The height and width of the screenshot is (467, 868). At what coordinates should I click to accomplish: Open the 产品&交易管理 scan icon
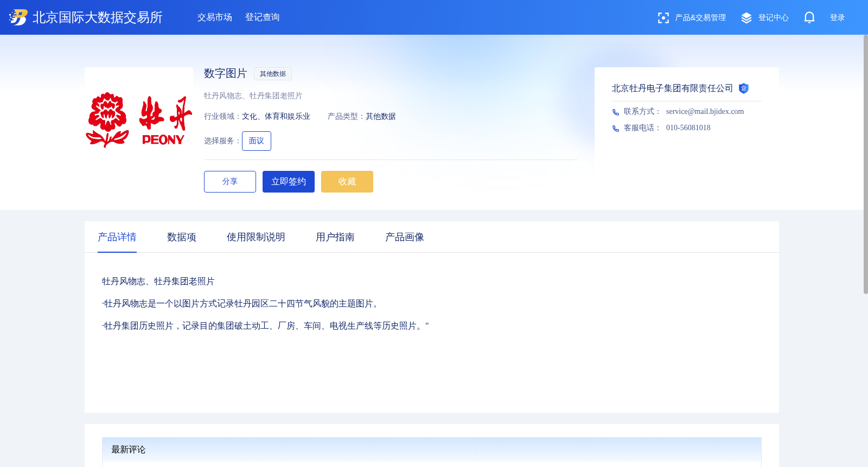click(663, 18)
